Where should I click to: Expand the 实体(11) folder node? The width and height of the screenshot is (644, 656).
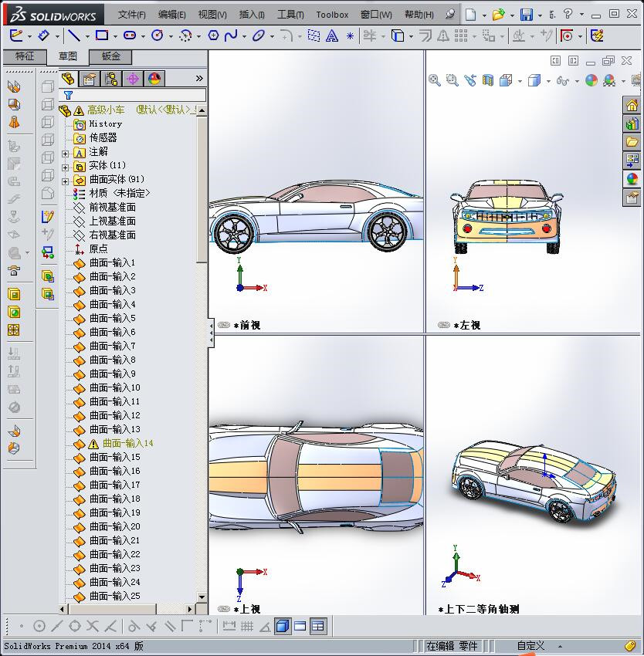click(66, 166)
